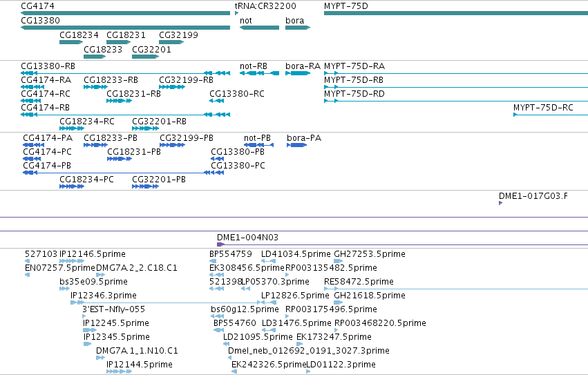Click the LD41034.5prime EST glyph
The height and width of the screenshot is (375, 588).
[x=269, y=261]
